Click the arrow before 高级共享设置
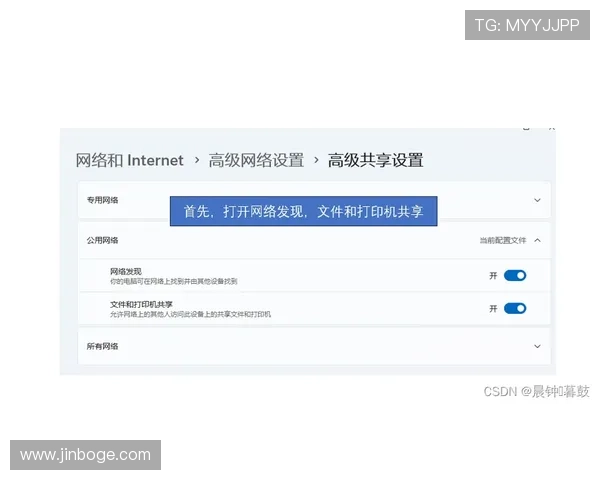The height and width of the screenshot is (480, 600). 316,160
